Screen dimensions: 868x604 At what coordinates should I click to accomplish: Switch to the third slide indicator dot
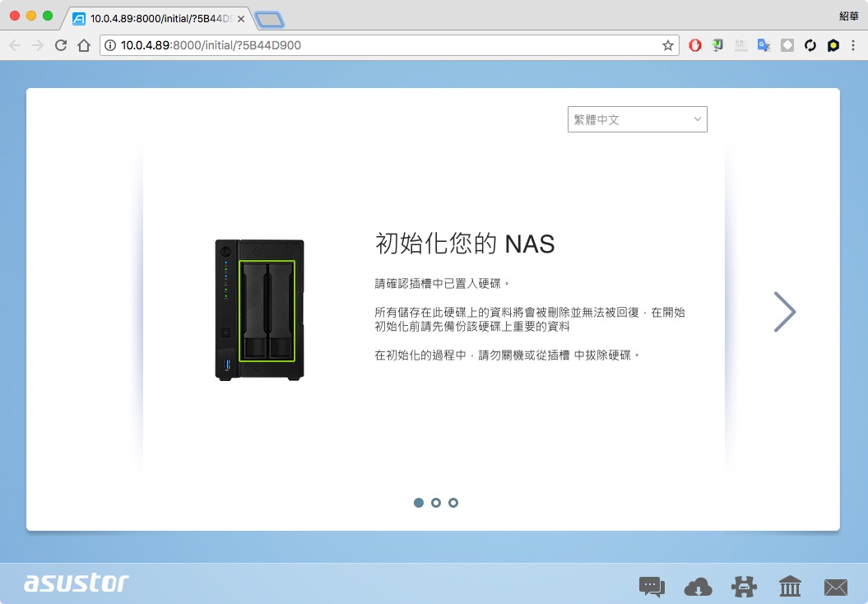[453, 503]
